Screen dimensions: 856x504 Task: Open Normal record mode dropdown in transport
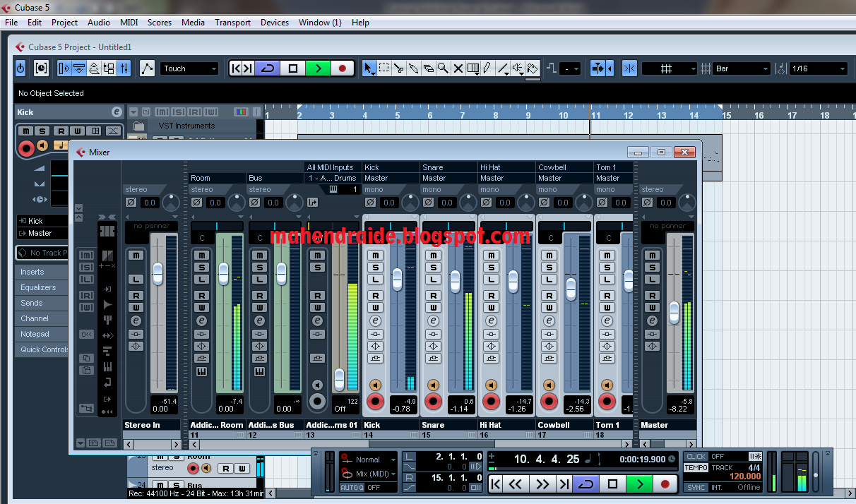pos(368,460)
